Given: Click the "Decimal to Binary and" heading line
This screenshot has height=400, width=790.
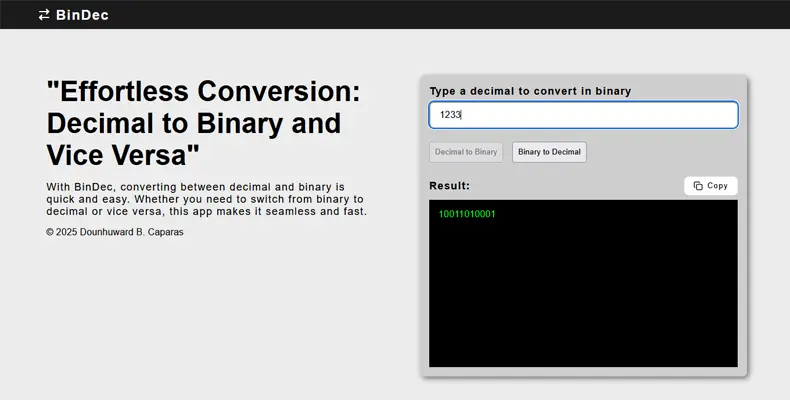Looking at the screenshot, I should (193, 123).
